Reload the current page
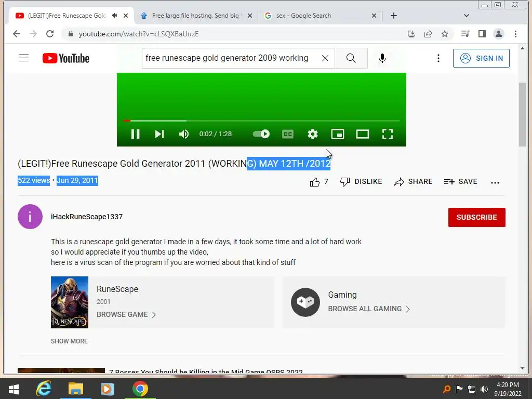This screenshot has width=532, height=399. point(50,34)
